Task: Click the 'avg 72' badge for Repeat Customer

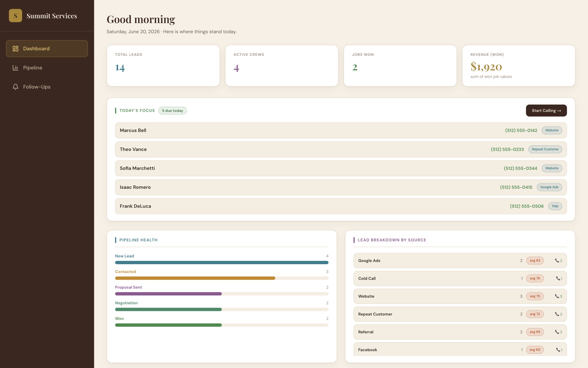Action: (535, 314)
